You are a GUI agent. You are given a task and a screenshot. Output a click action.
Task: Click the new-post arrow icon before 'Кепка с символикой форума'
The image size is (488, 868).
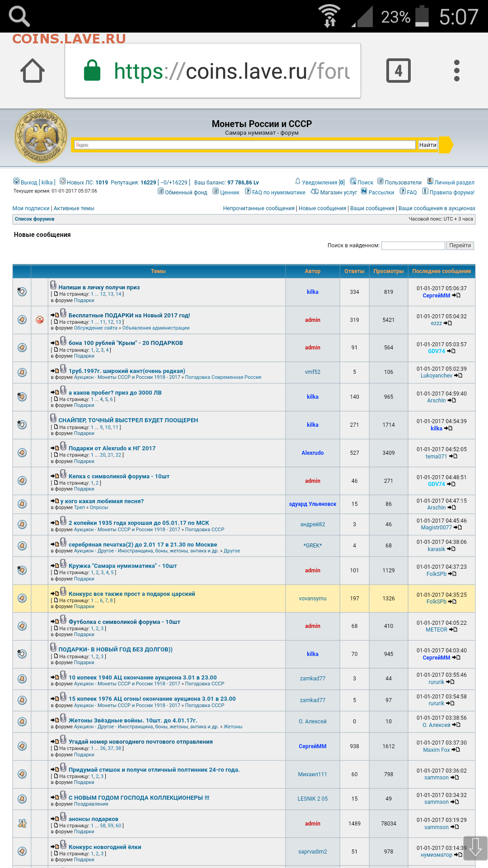pyautogui.click(x=55, y=476)
